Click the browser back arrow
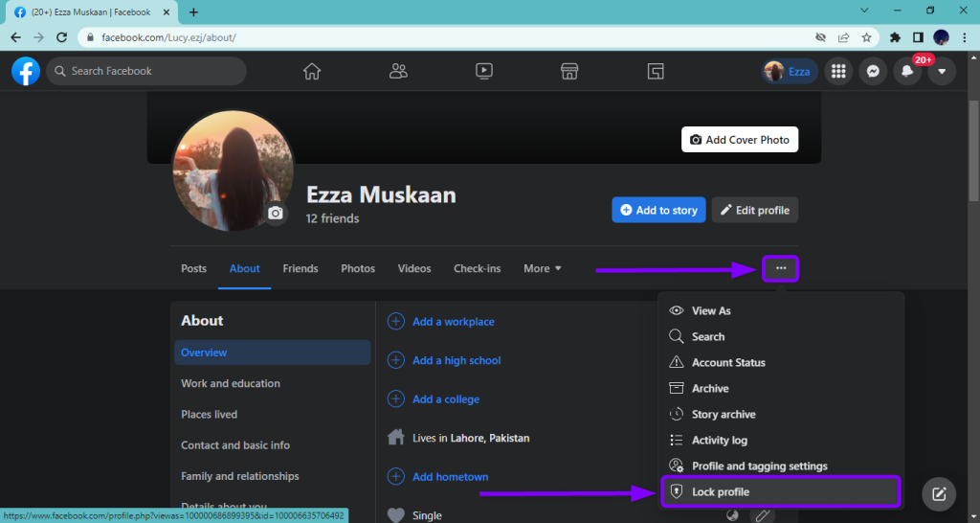This screenshot has height=523, width=980. click(x=15, y=37)
